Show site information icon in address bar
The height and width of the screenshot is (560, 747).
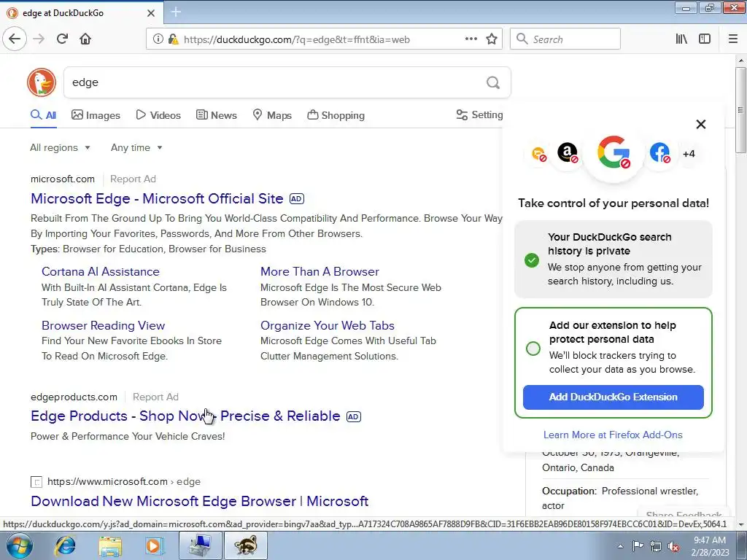point(158,39)
